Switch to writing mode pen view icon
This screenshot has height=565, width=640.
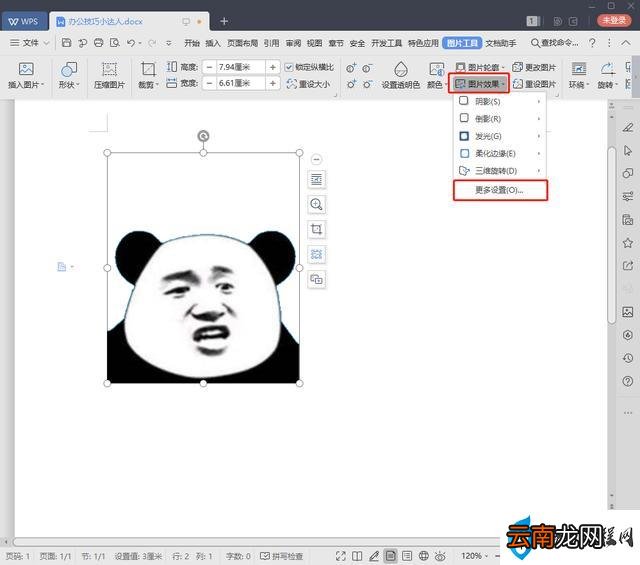click(374, 556)
